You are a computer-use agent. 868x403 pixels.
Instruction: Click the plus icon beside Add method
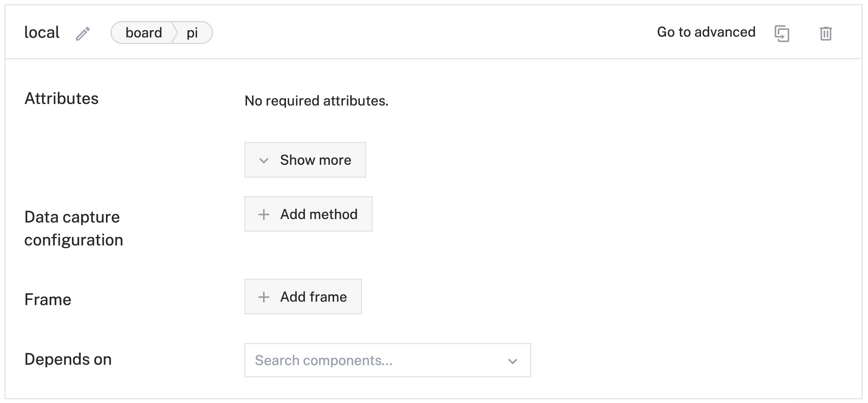264,214
